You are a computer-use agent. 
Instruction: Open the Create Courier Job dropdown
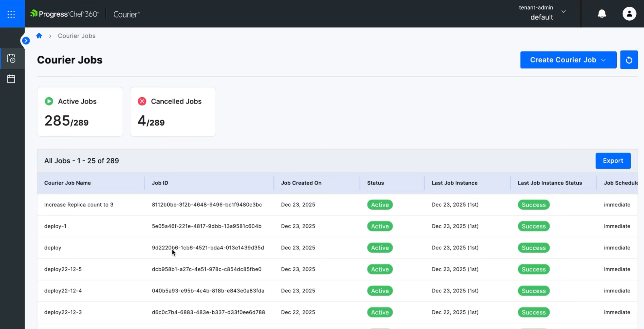point(568,60)
